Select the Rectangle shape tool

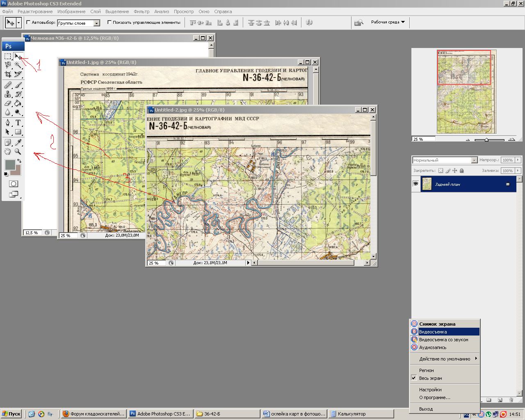[x=18, y=132]
